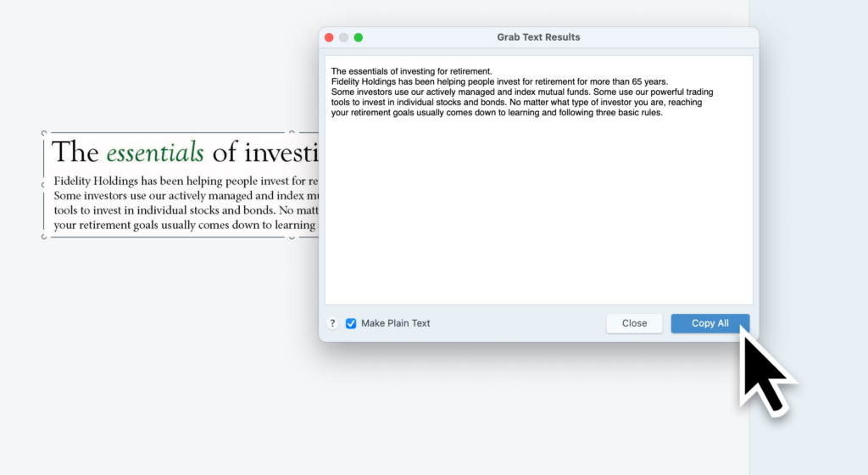Click the Close button in the dialog
Screen dimensions: 868x475
tap(634, 323)
